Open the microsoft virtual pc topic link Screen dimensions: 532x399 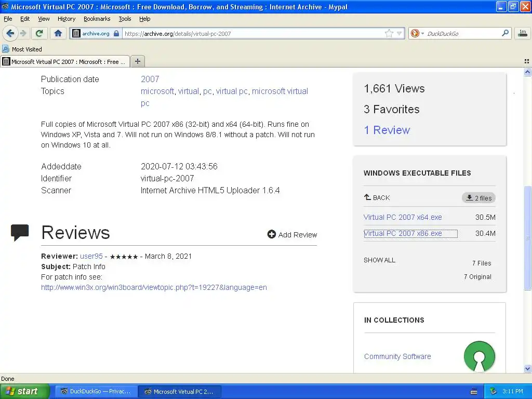[224, 97]
